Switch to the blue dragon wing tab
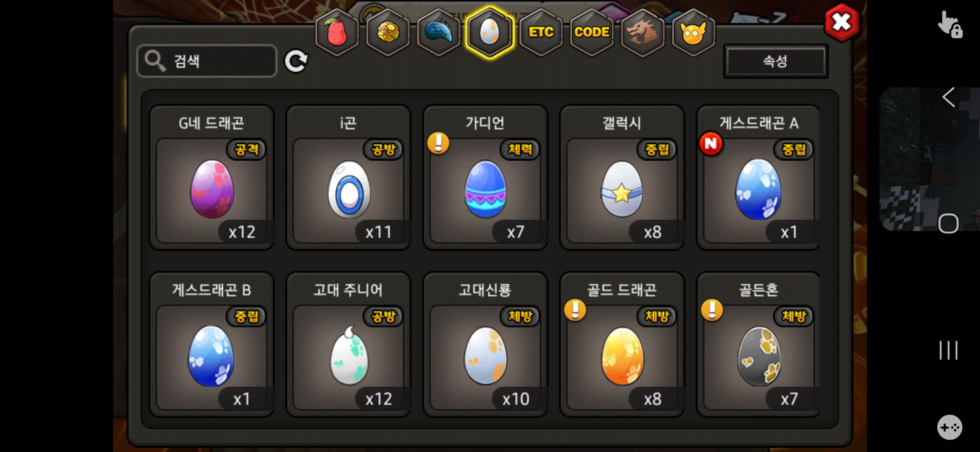980x452 pixels. click(x=439, y=32)
